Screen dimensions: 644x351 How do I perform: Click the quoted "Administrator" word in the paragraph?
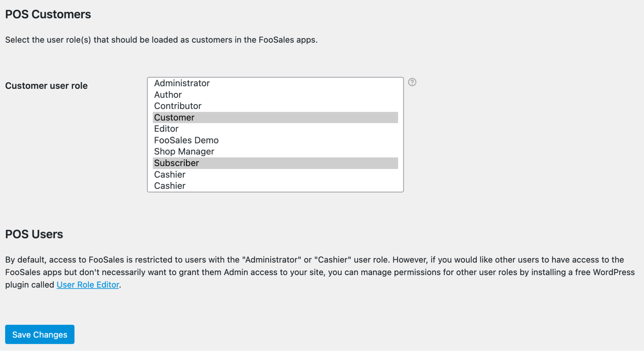tap(272, 260)
